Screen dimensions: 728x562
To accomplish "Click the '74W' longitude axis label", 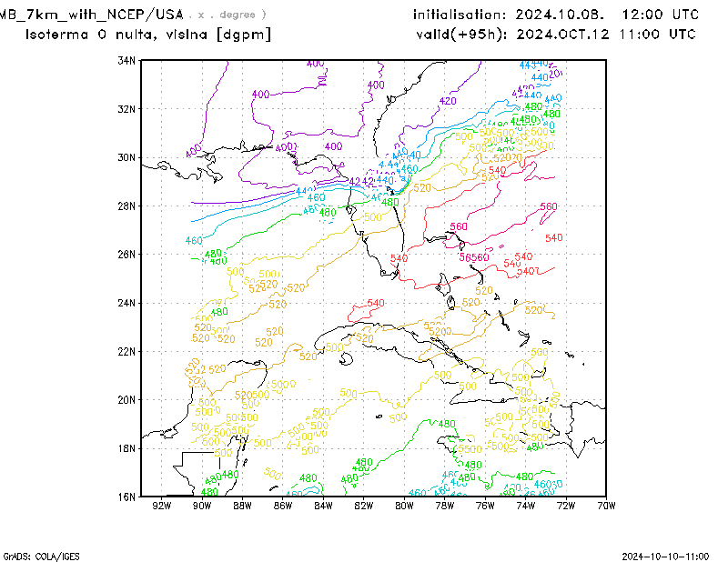I will click(526, 506).
